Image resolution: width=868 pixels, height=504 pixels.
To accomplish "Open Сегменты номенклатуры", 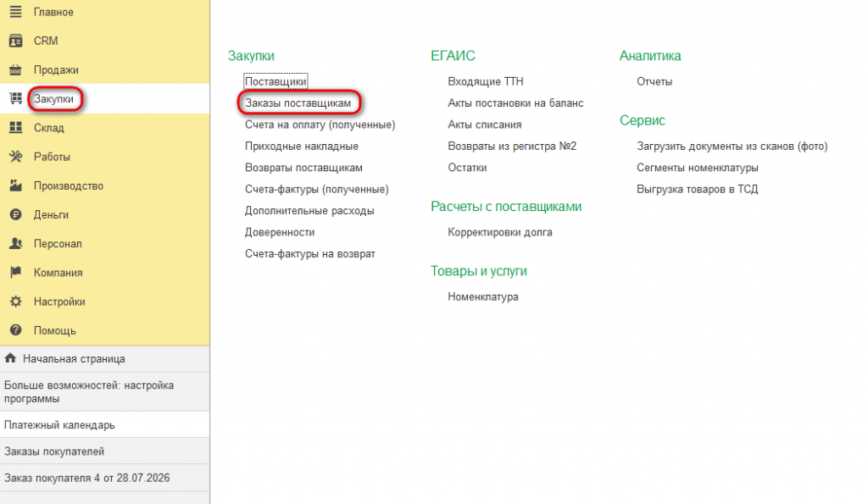I will coord(698,168).
